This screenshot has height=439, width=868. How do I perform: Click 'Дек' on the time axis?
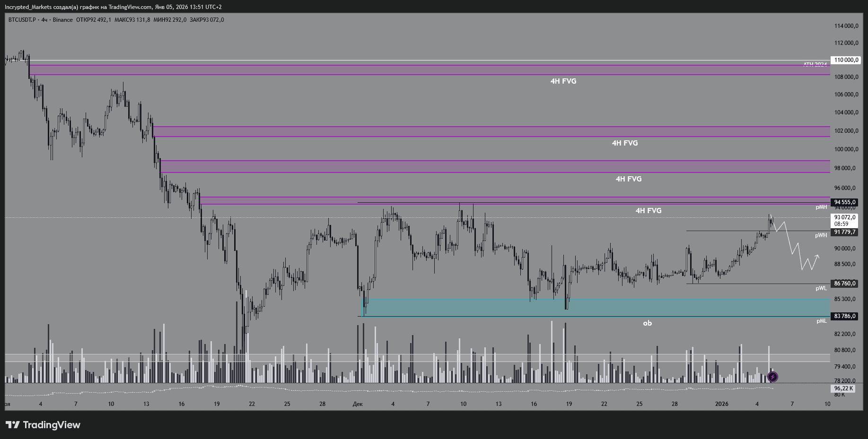[x=358, y=404]
